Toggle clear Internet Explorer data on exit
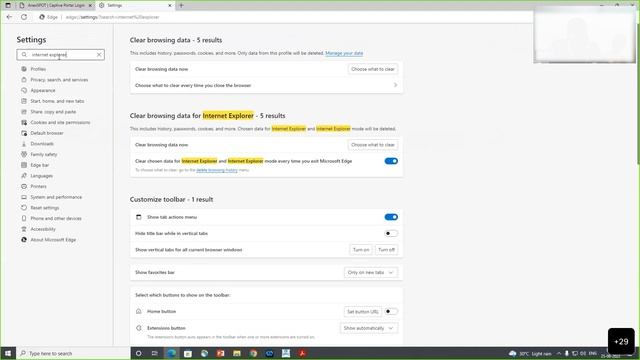The image size is (640, 360). click(x=391, y=161)
